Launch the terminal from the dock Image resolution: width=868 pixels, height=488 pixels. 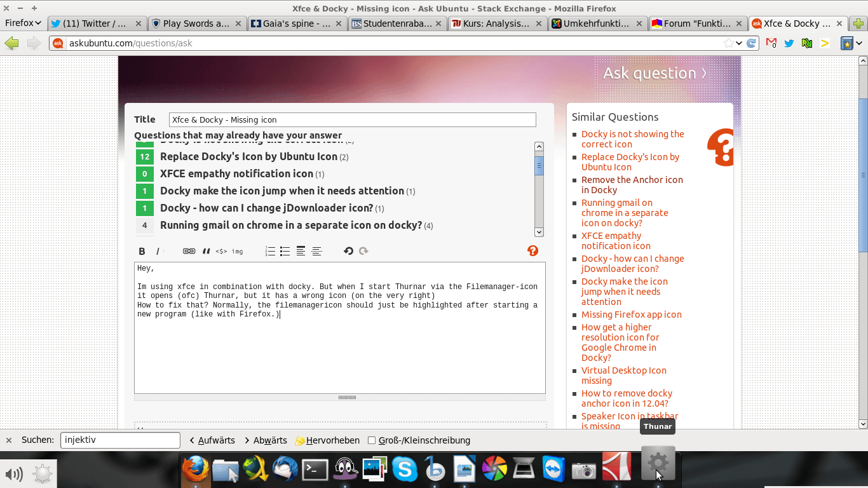(315, 470)
